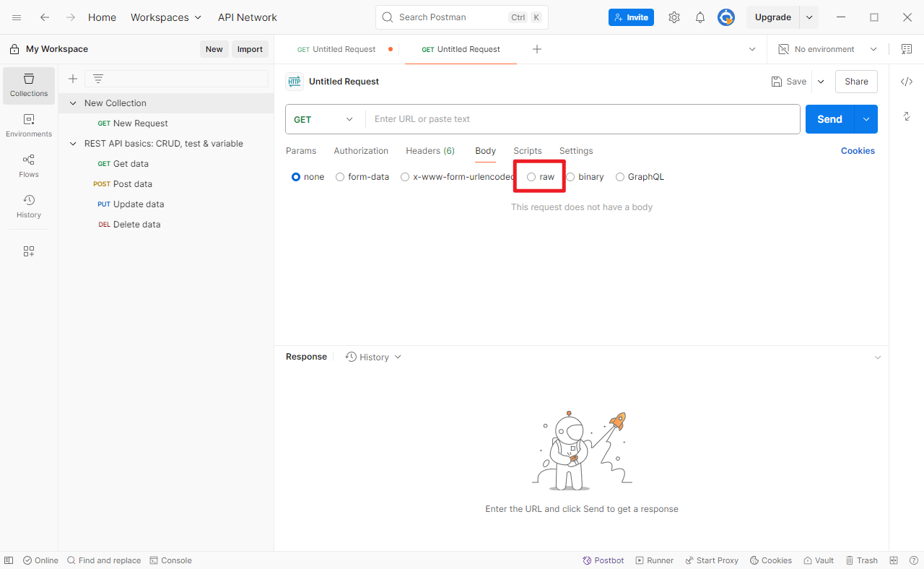Click the New button

click(214, 49)
